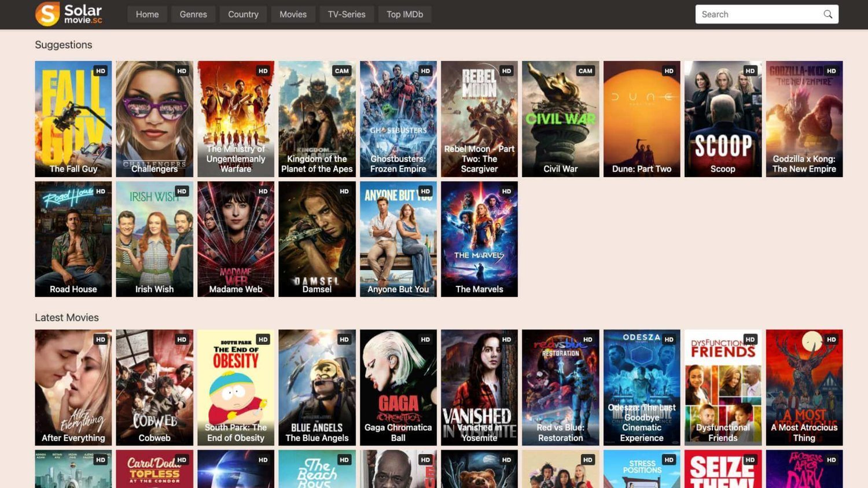The image size is (868, 488).
Task: Open the Dysfunctional Friends poster
Action: (x=723, y=387)
